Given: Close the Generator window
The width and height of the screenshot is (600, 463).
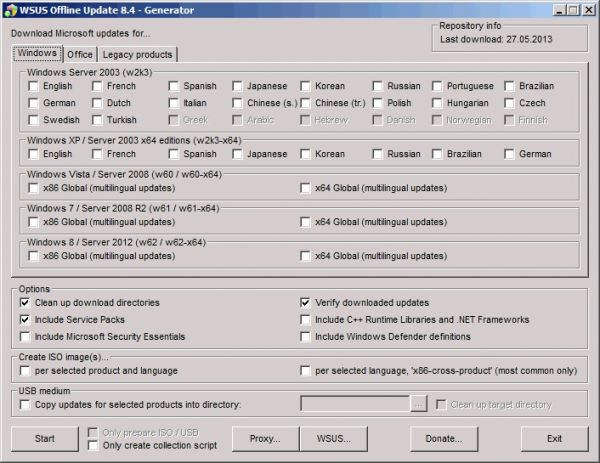Looking at the screenshot, I should tap(588, 10).
